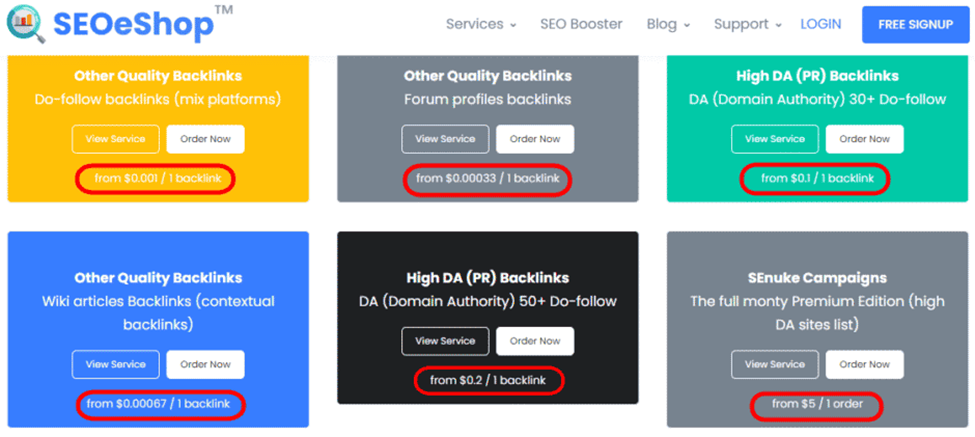View Service for Forum profiles backlinks
This screenshot has width=975, height=437.
(445, 139)
